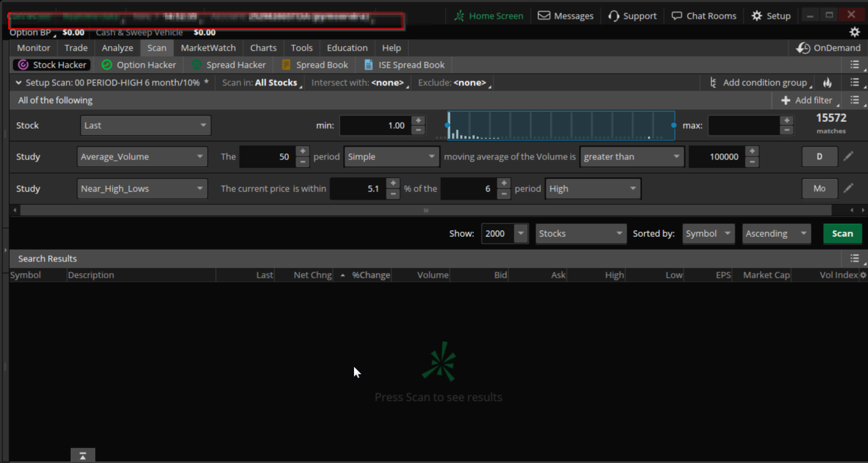The width and height of the screenshot is (868, 463).
Task: Open the greater than comparison dropdown
Action: [632, 157]
